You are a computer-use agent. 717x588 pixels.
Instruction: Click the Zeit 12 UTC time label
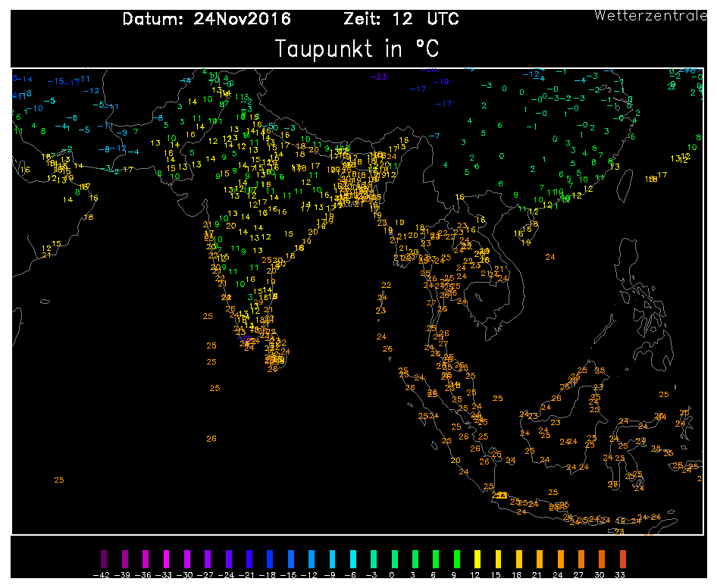click(401, 20)
